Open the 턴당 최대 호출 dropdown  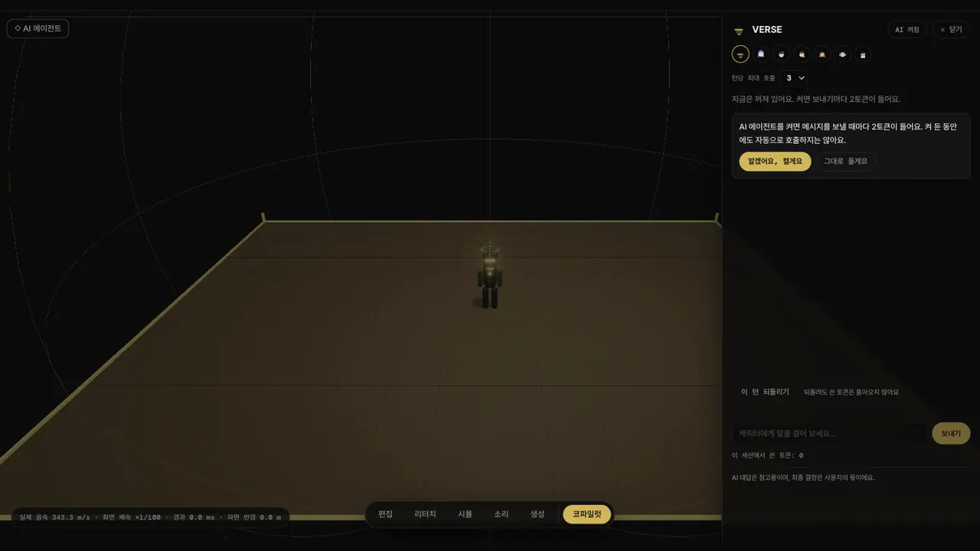pyautogui.click(x=793, y=78)
